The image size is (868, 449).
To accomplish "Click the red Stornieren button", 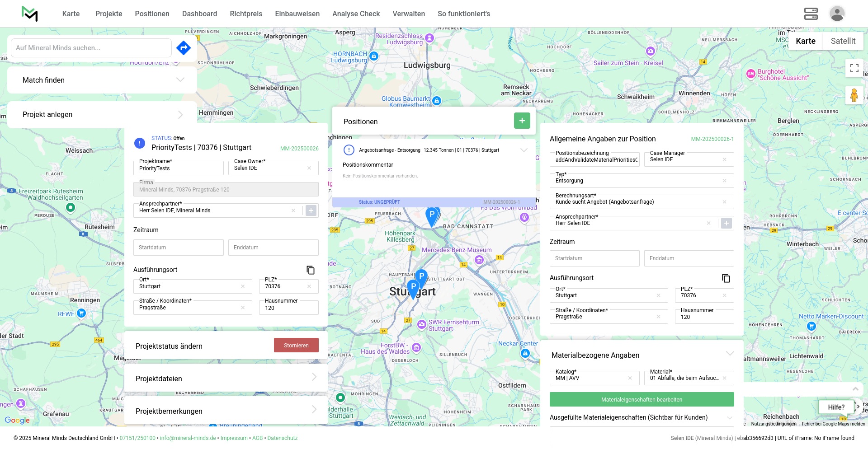I will [296, 346].
